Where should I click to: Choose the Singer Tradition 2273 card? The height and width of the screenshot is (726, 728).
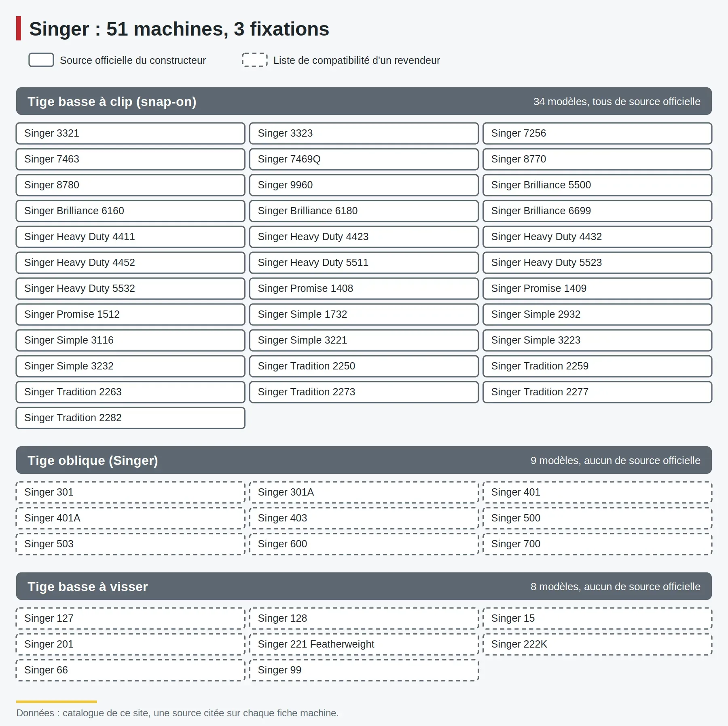364,392
